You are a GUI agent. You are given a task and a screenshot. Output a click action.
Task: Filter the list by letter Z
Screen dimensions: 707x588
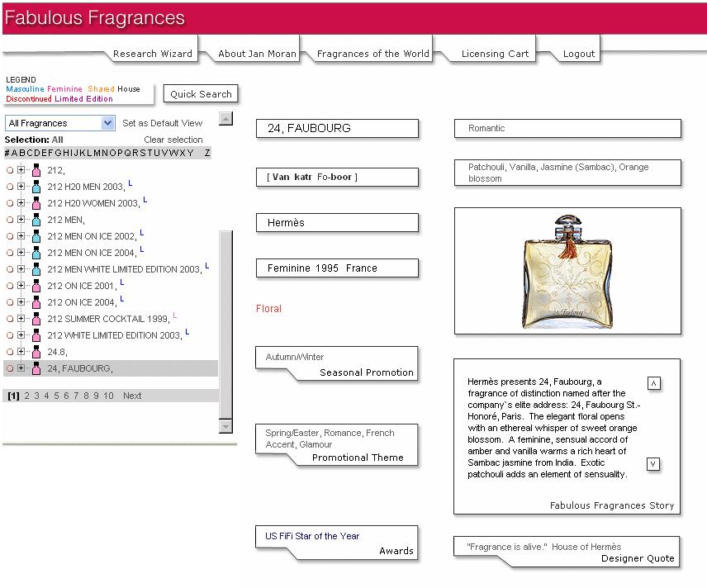(x=207, y=153)
